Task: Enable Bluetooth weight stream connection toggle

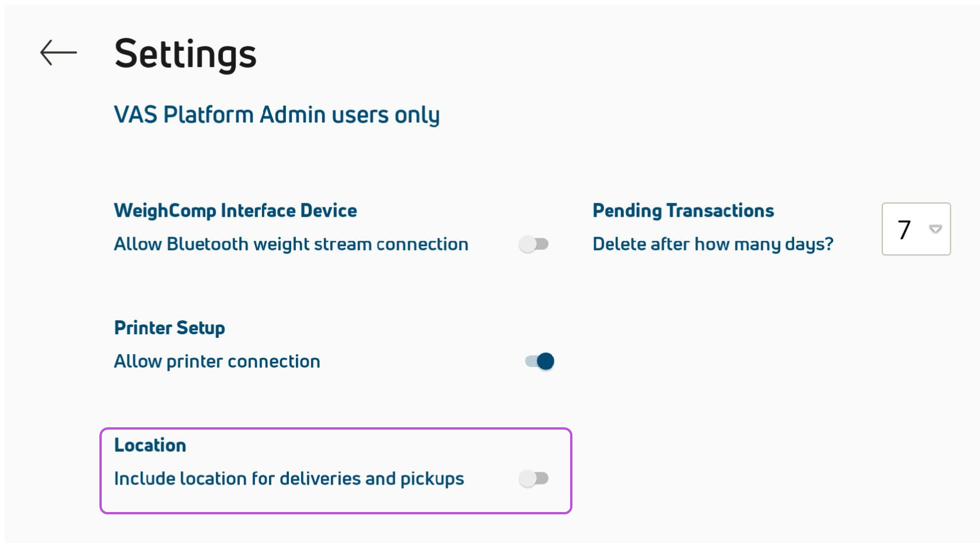Action: [x=534, y=244]
